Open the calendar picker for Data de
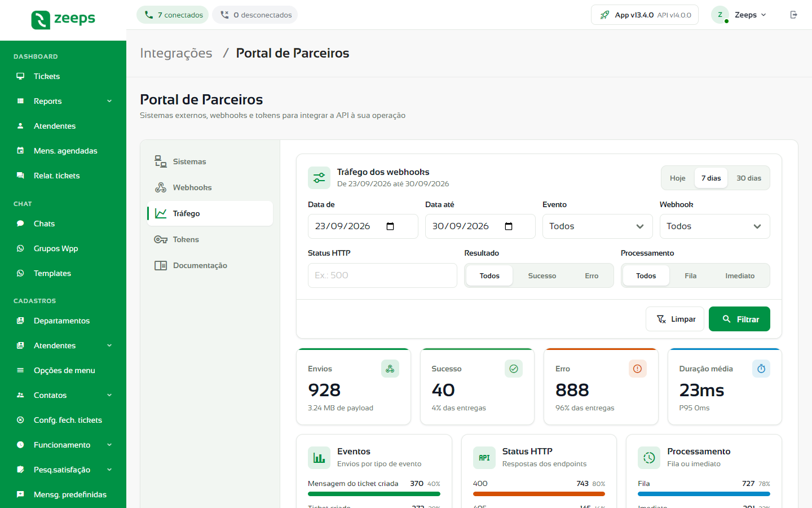Viewport: 812px width, 508px height. point(390,226)
